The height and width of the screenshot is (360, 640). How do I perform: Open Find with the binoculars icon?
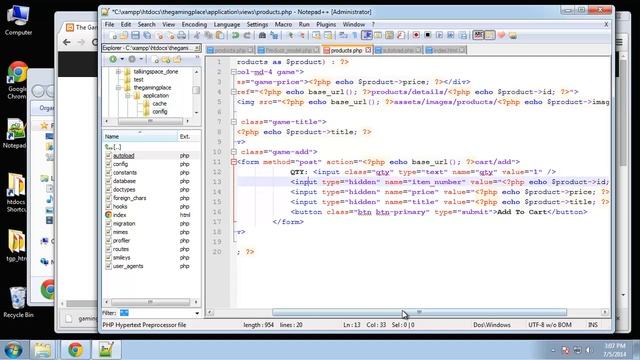[x=262, y=36]
